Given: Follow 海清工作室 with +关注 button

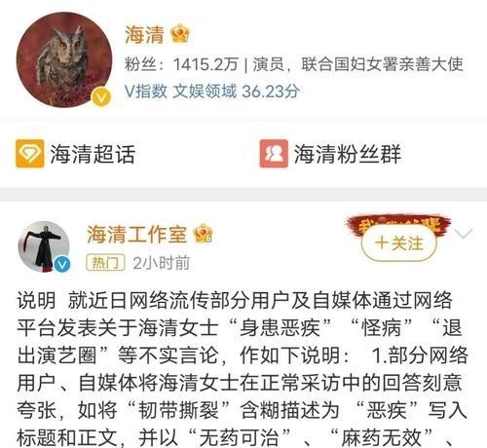Looking at the screenshot, I should (x=398, y=243).
